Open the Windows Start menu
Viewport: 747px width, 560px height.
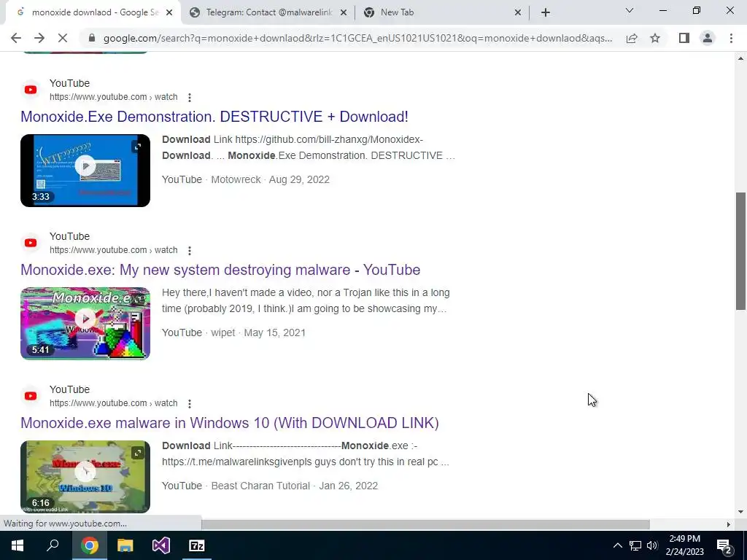[x=18, y=545]
